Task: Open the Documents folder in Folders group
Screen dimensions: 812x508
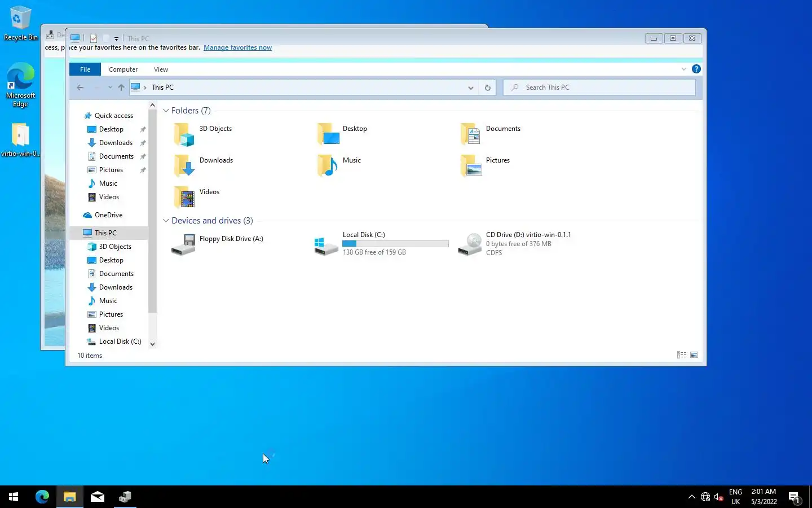Action: click(471, 134)
